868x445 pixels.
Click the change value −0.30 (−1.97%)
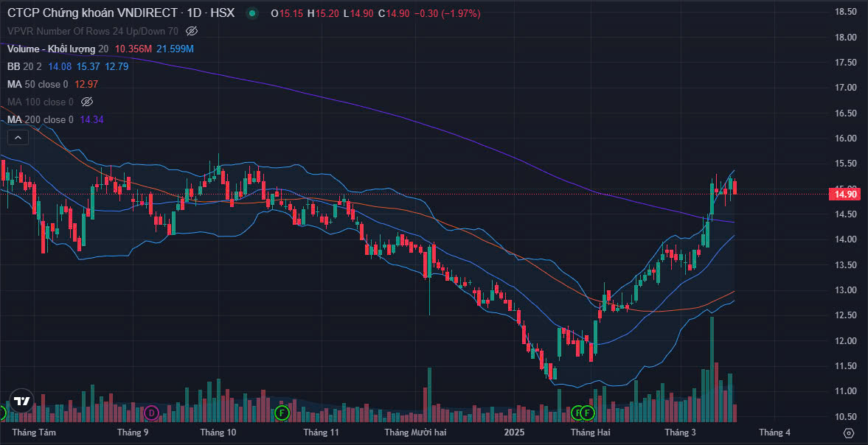[x=448, y=14]
